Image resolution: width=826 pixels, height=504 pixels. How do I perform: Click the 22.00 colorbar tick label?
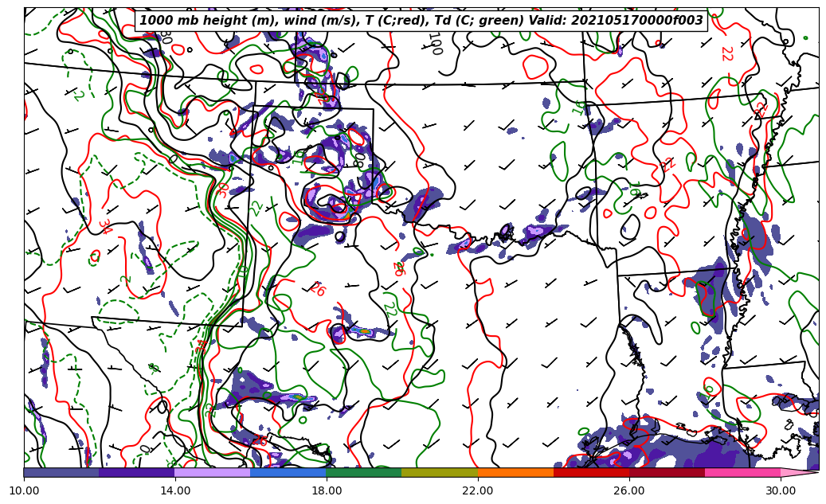tap(478, 490)
